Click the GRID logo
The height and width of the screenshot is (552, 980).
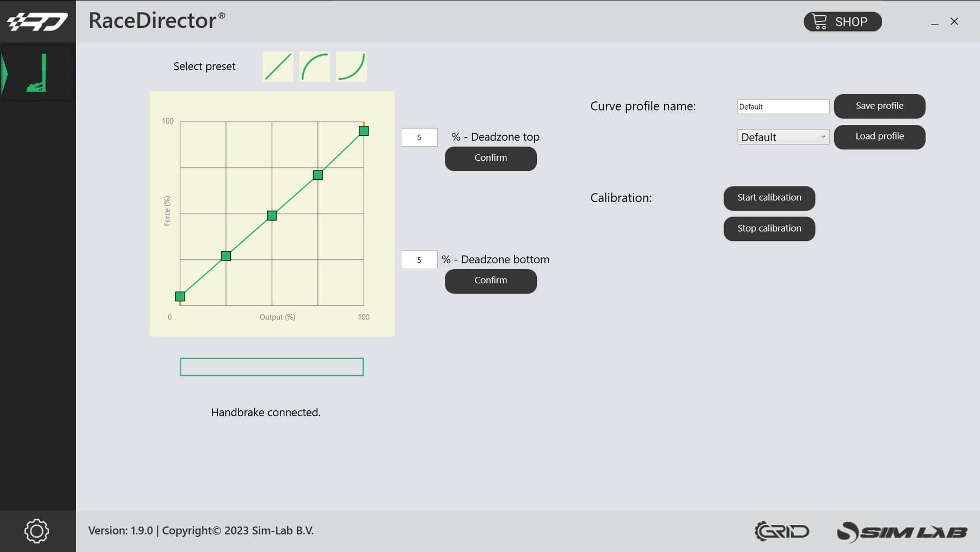[x=782, y=531]
